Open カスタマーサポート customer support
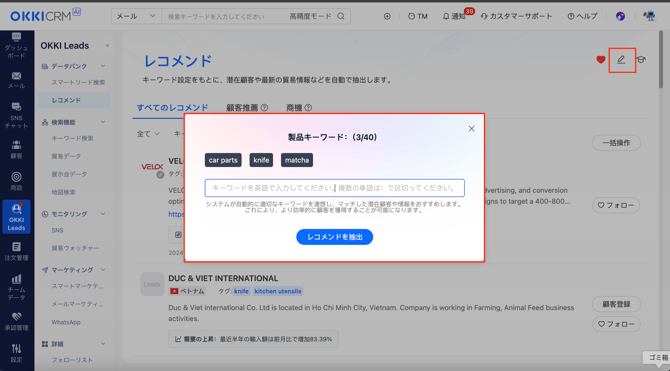Screen dimensions: 670x371 [x=516, y=16]
